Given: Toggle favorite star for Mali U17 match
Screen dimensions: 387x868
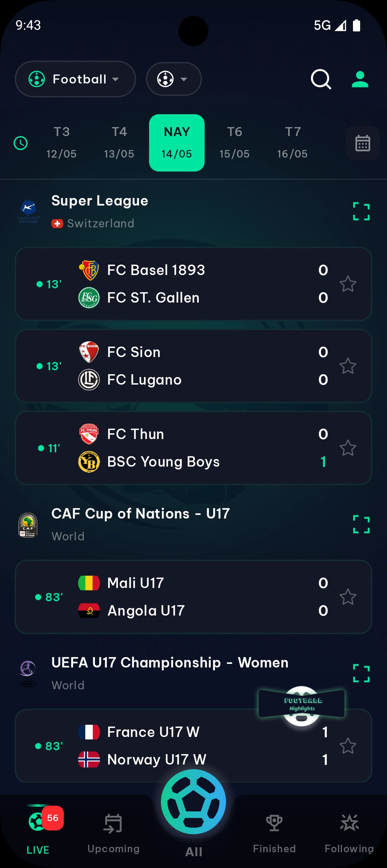Looking at the screenshot, I should (x=348, y=597).
